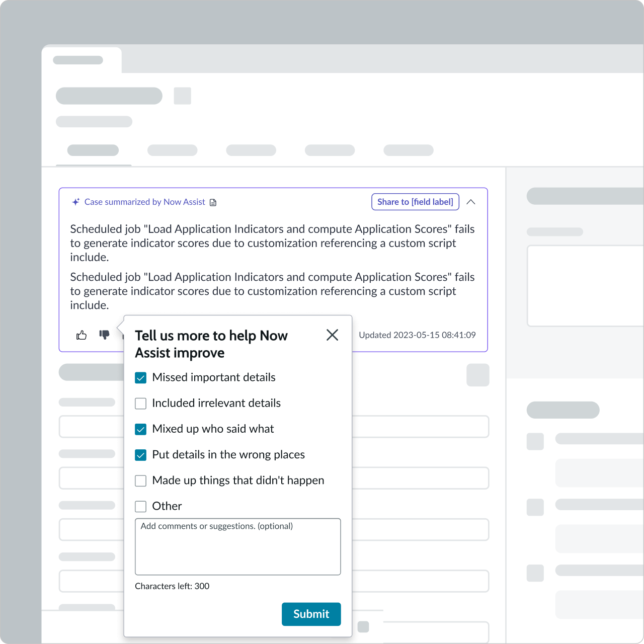Click the comments or suggestions text box
This screenshot has height=644, width=644.
pos(238,547)
